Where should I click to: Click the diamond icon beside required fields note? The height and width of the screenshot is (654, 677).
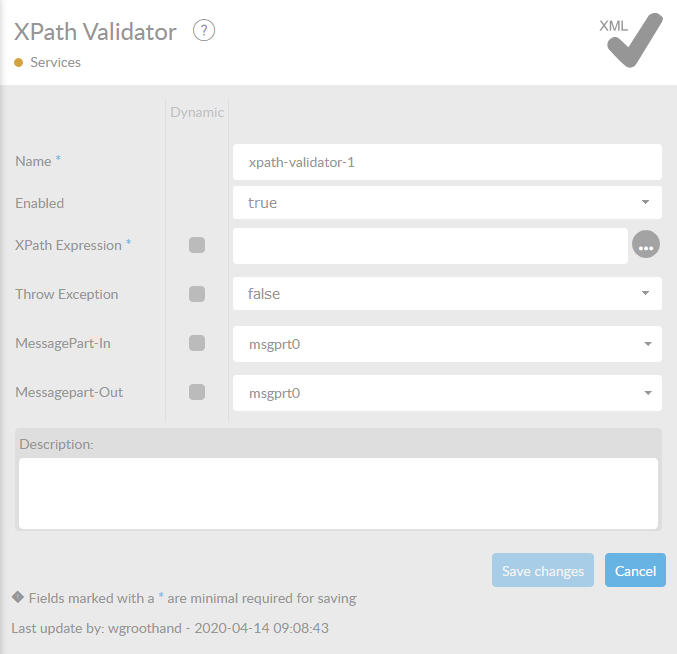[x=17, y=597]
